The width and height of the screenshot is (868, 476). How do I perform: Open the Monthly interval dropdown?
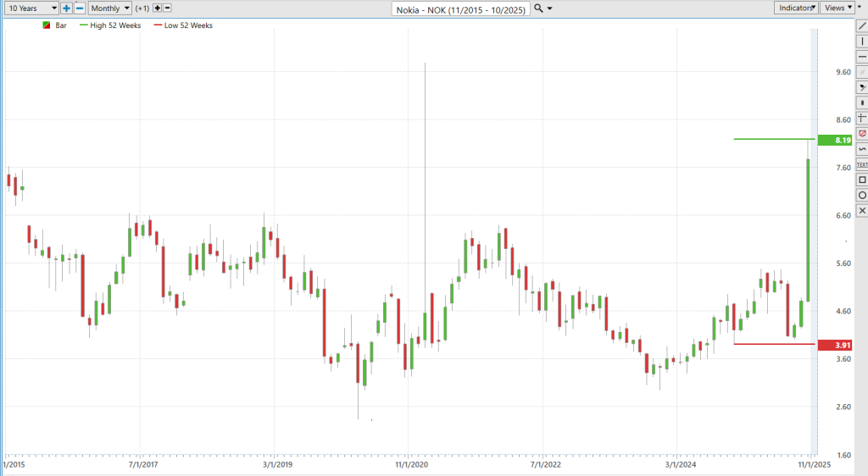(x=110, y=8)
